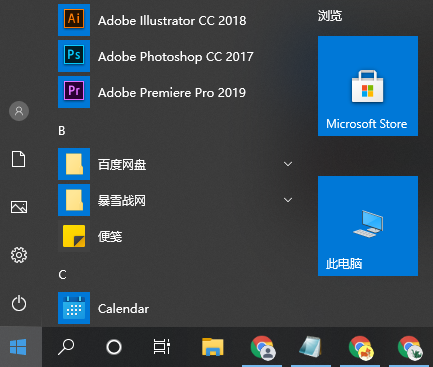433x367 pixels.
Task: Open Settings with the gear icon
Action: coord(19,255)
